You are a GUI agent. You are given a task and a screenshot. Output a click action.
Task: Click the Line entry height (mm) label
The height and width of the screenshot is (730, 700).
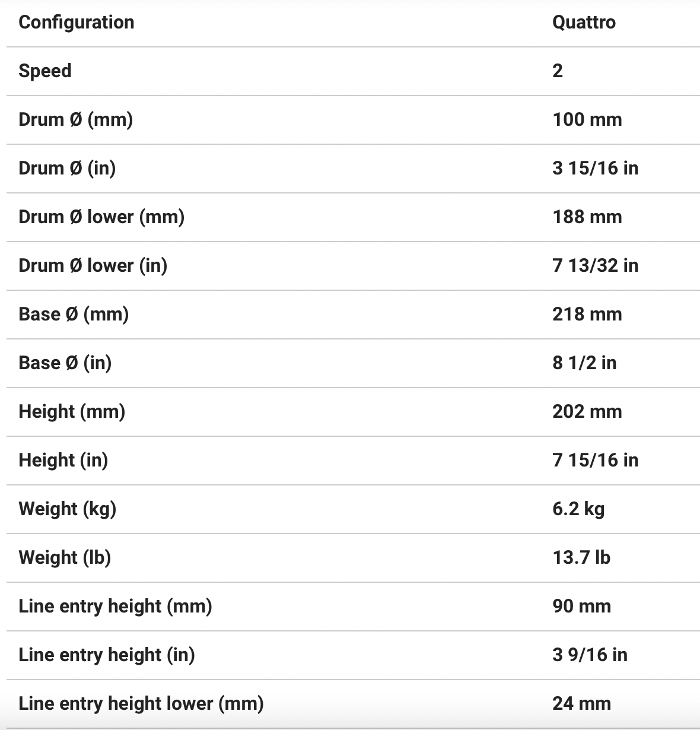coord(115,607)
